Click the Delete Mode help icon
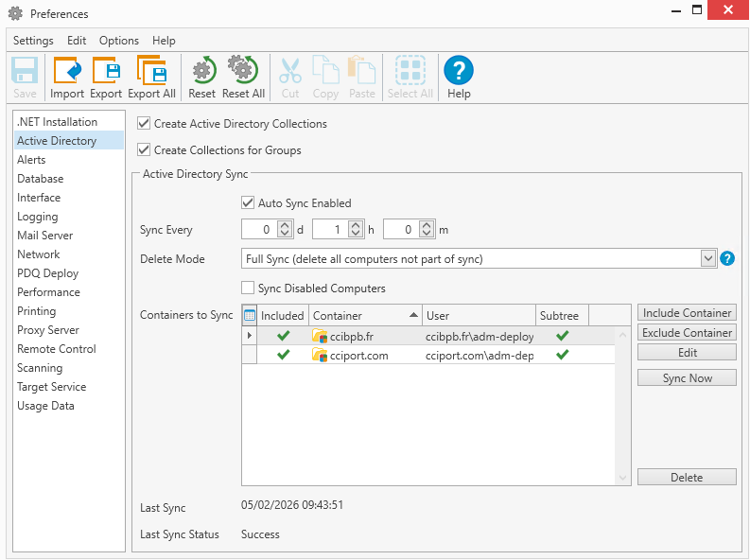Viewport: 750px width, 560px height. click(727, 259)
